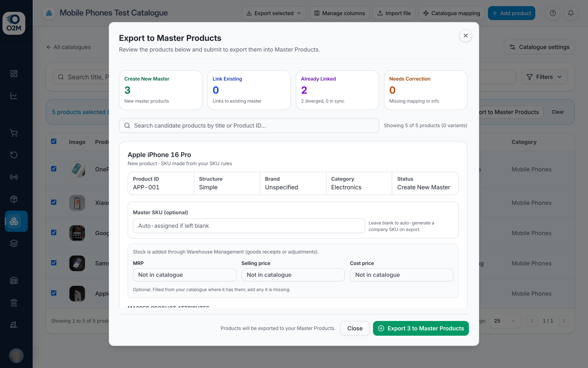
Task: Uncheck the Apple row checkbox
Action: [x=54, y=293]
